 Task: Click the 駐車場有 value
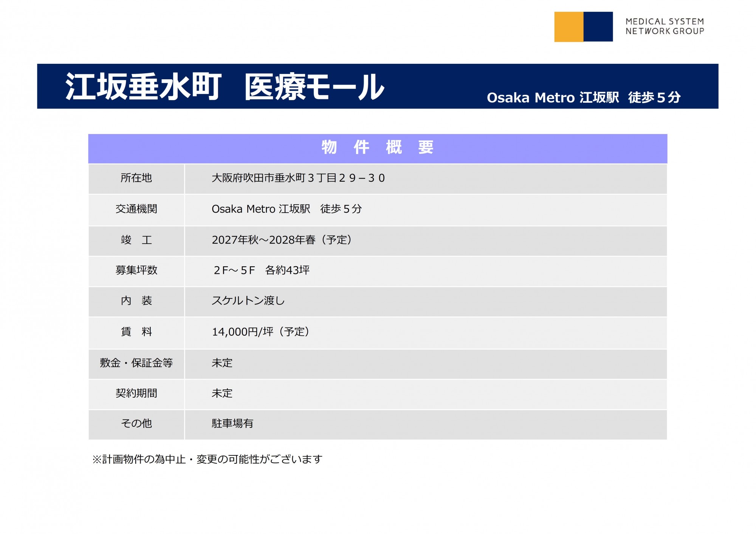pyautogui.click(x=232, y=423)
